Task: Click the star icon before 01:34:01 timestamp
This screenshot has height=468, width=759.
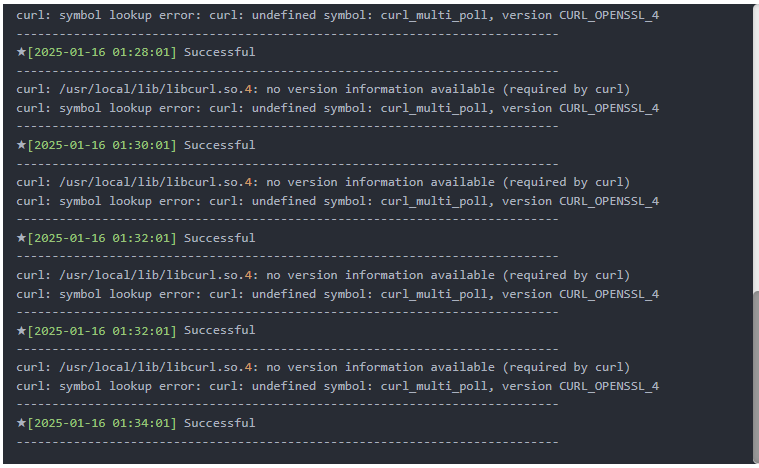Action: point(22,423)
